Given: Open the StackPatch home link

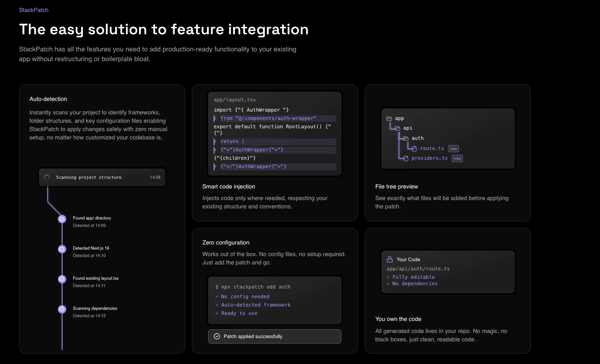Looking at the screenshot, I should pos(33,10).
